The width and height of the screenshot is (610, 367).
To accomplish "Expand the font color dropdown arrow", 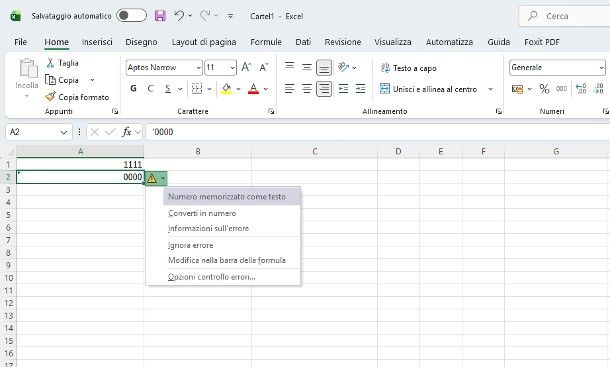I will [266, 89].
